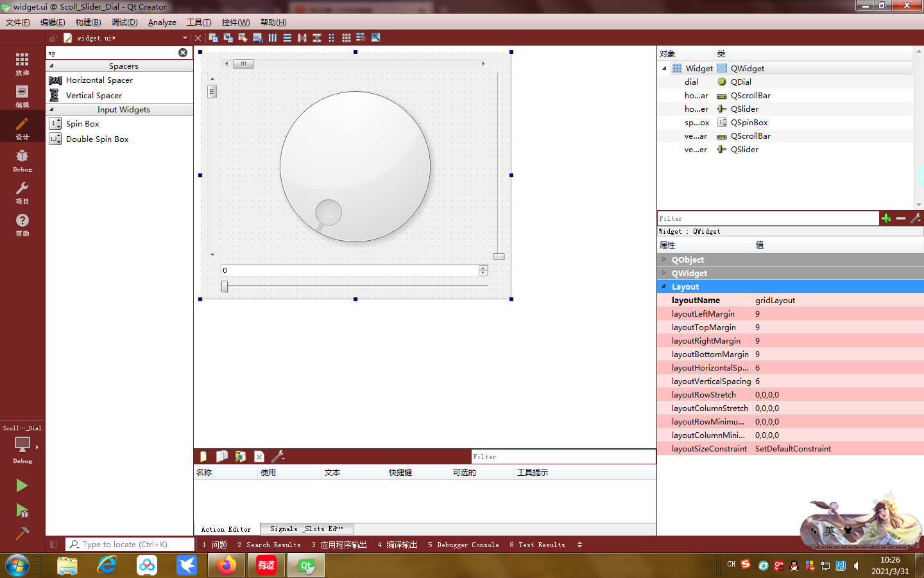The width and height of the screenshot is (924, 578).
Task: Select the Edit Buddies mode icon
Action: click(x=242, y=37)
